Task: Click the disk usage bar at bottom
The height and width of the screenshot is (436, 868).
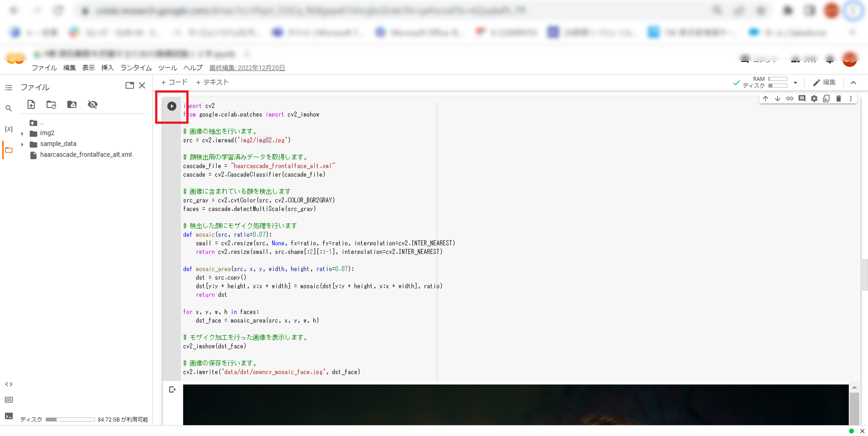Action: [70, 419]
